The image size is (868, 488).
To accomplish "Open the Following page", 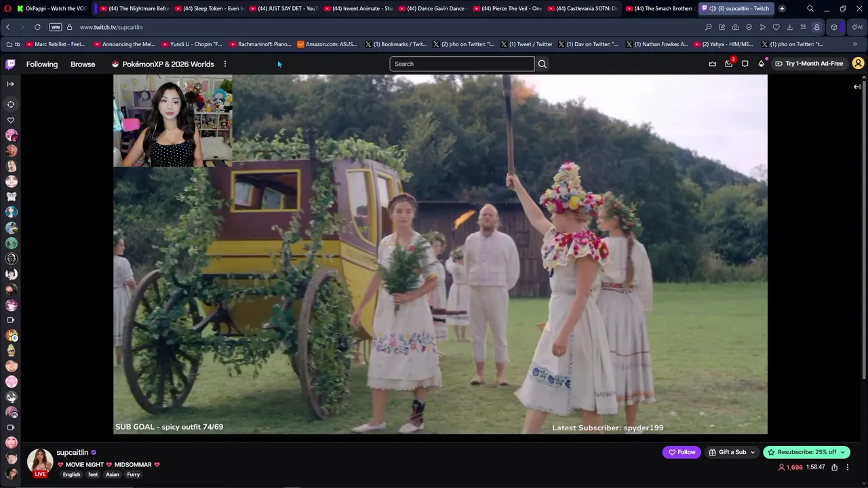I will 42,64.
